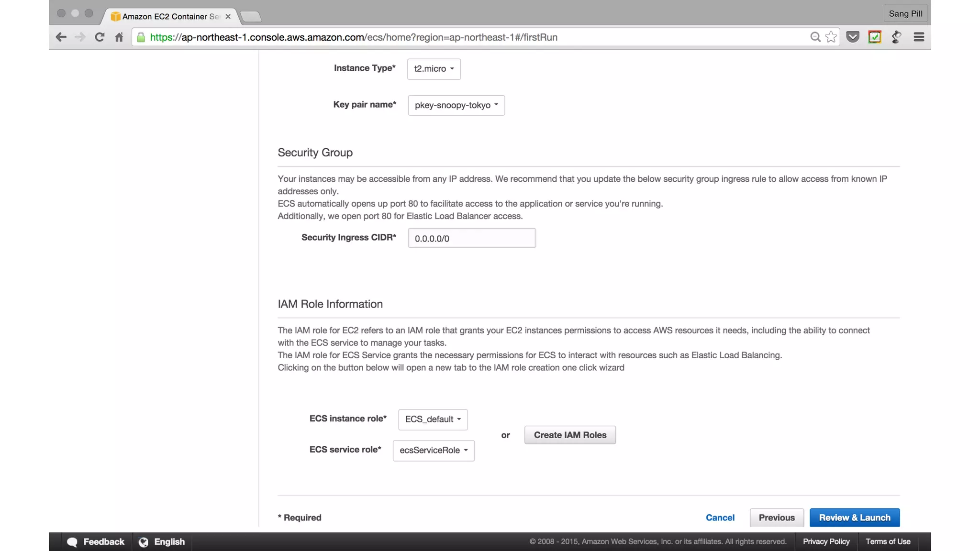Open the Chrome hamburger menu
Image resolution: width=980 pixels, height=551 pixels.
(919, 37)
